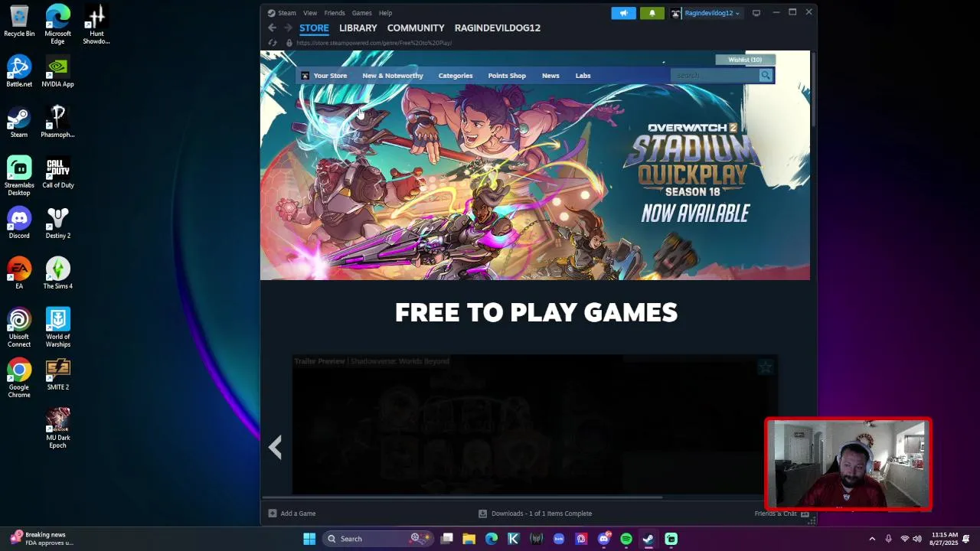Viewport: 980px width, 551px height.
Task: Open Steam announcements megaphone button
Action: pyautogui.click(x=623, y=13)
